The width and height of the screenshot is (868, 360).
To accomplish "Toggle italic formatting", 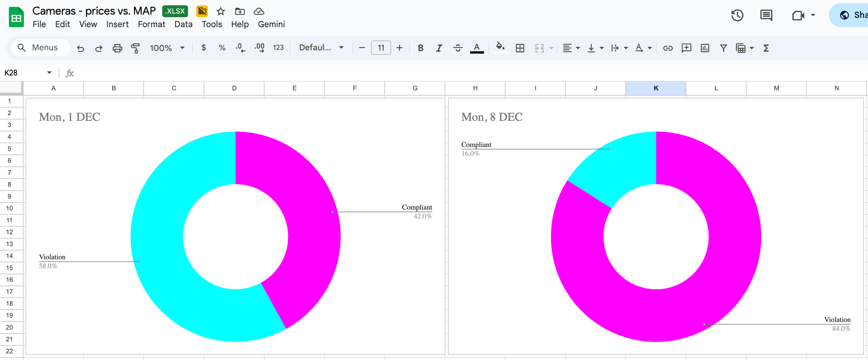I will click(x=439, y=48).
